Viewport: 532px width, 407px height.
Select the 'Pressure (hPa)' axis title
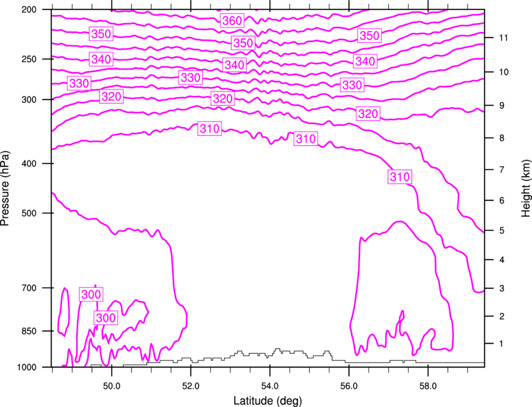tap(5, 188)
